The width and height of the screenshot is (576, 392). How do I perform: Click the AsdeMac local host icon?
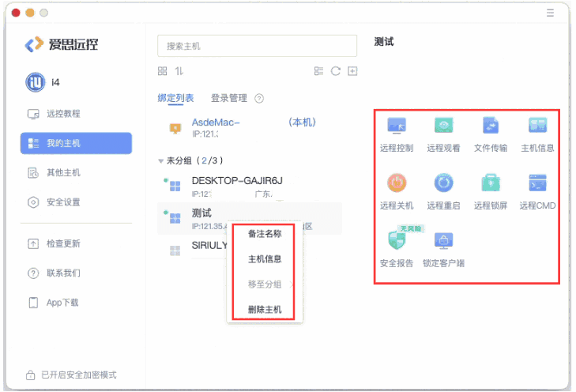[x=175, y=128]
